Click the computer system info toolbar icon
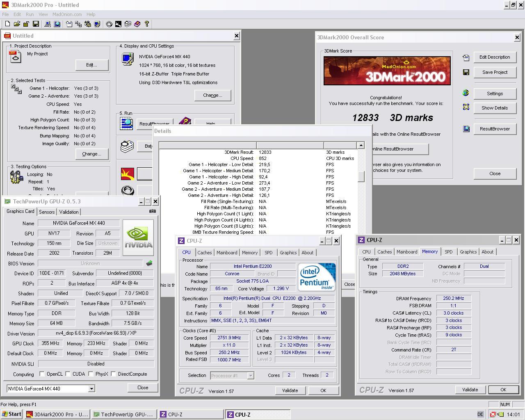This screenshot has width=525, height=420. pyautogui.click(x=48, y=24)
